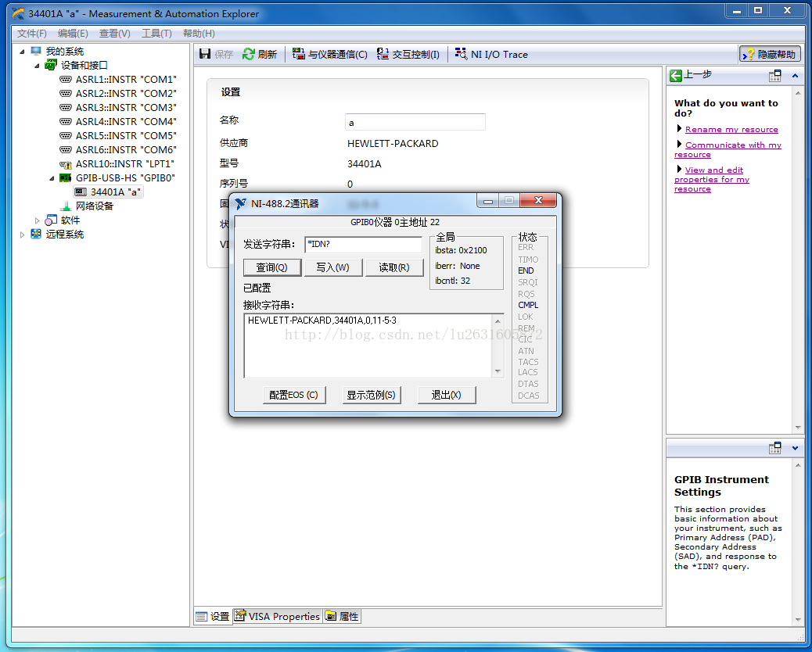Click the NI-488.2 communicator title icon
The height and width of the screenshot is (652, 812).
click(240, 203)
